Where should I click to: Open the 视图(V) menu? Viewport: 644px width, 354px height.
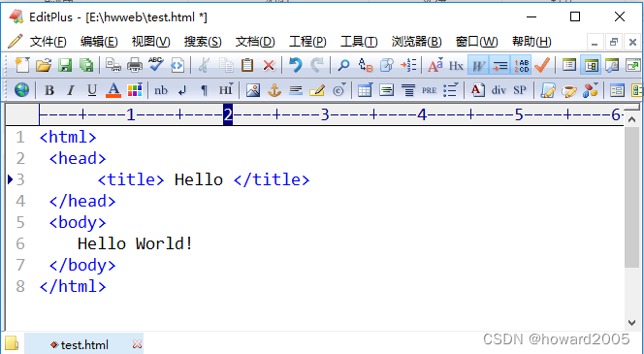(150, 42)
